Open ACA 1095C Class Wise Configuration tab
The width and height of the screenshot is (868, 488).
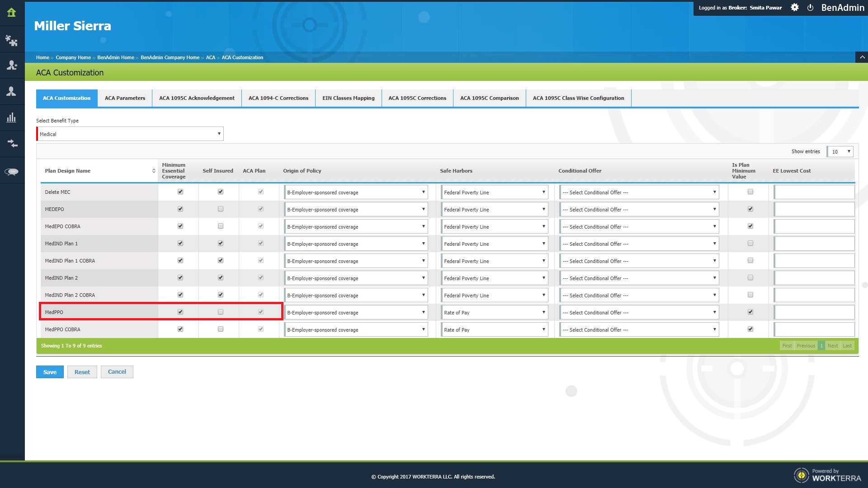click(x=578, y=98)
